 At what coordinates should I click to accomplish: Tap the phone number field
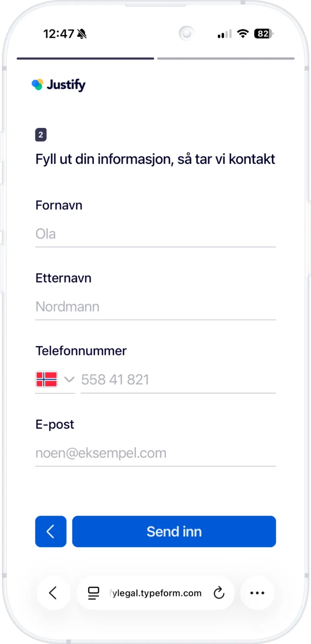coord(178,379)
